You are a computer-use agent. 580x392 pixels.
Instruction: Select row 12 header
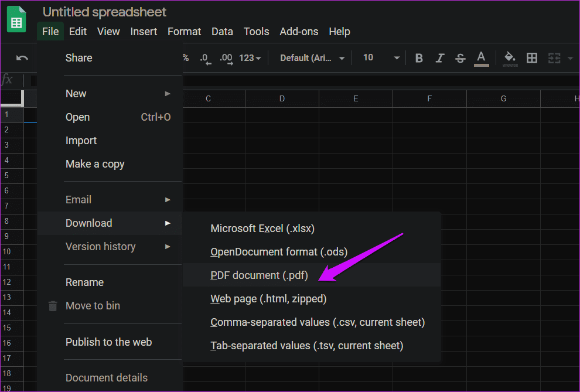12,282
